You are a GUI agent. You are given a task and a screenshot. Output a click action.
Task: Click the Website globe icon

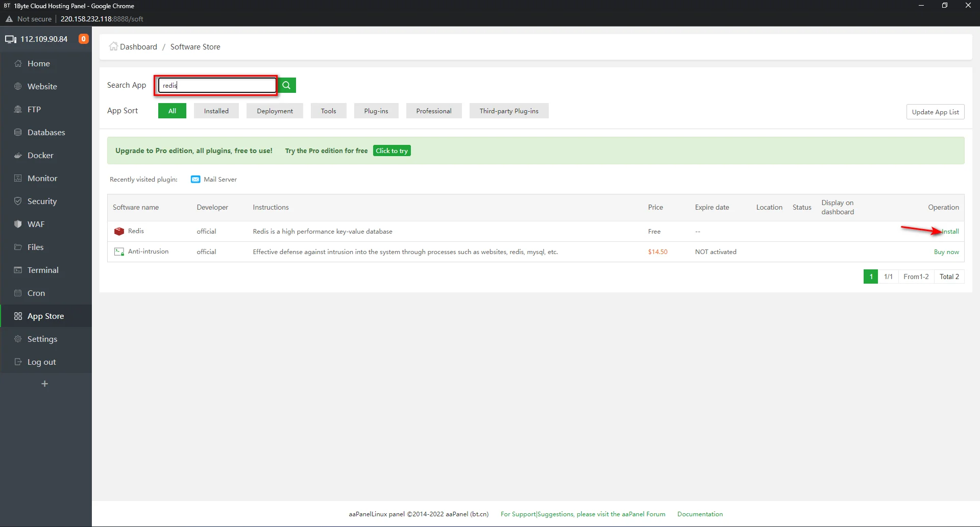(x=18, y=87)
